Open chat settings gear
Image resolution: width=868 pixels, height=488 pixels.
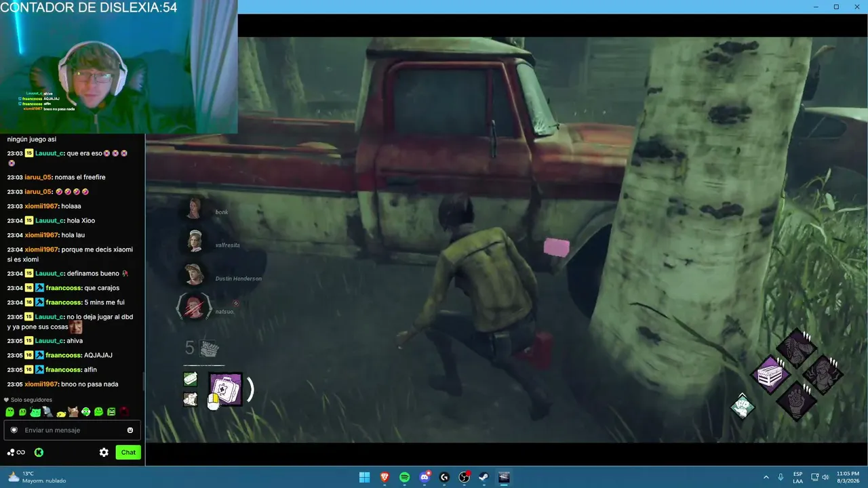click(x=104, y=452)
